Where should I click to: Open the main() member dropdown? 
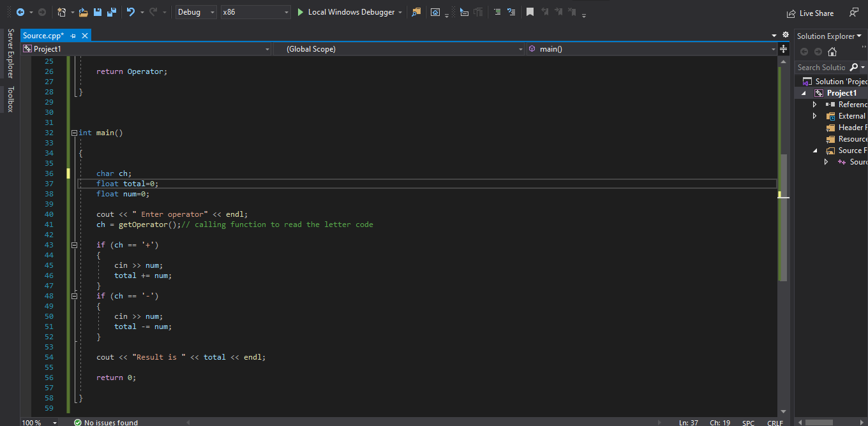click(652, 49)
